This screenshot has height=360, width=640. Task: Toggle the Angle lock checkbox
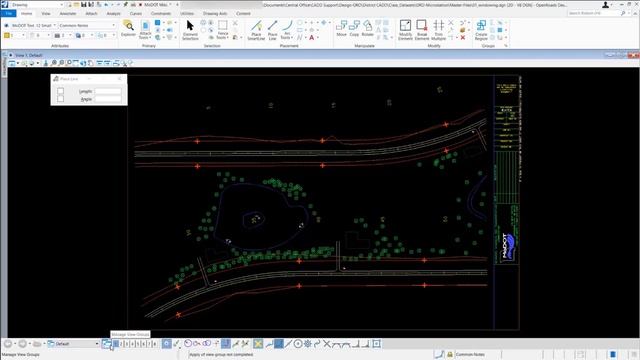click(60, 99)
